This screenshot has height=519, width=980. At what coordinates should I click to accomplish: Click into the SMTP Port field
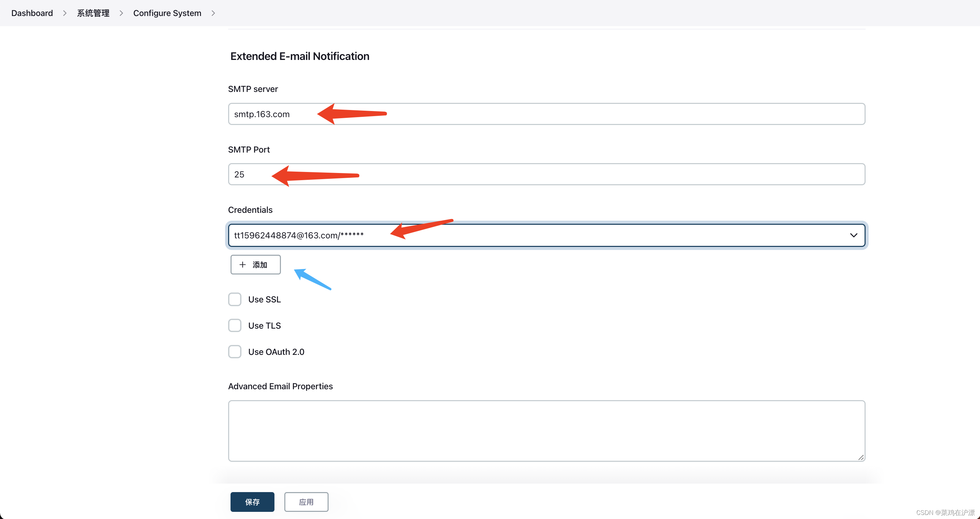[546, 174]
